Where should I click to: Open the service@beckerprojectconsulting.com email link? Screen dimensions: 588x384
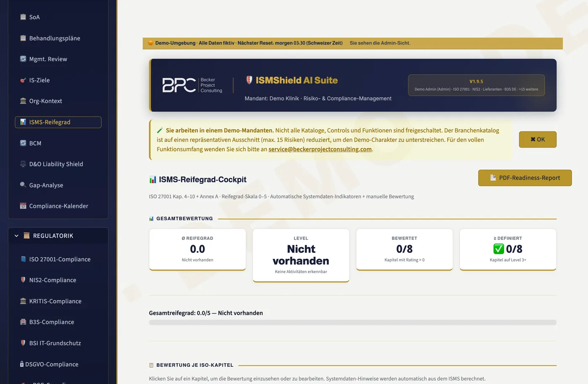[x=320, y=149]
